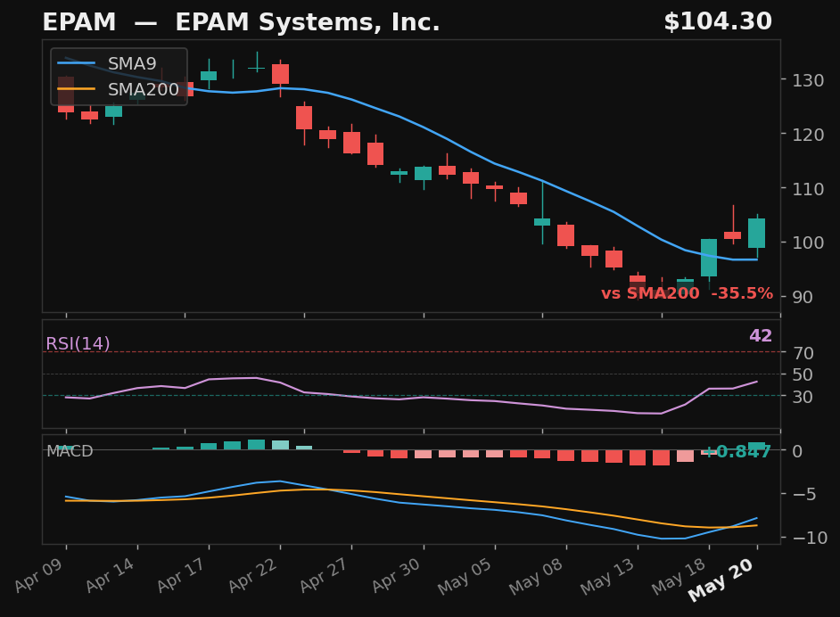Click the RSI 70 axis label

803,353
